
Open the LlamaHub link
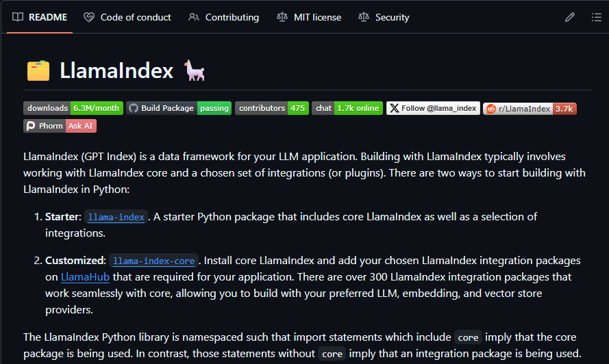85,277
